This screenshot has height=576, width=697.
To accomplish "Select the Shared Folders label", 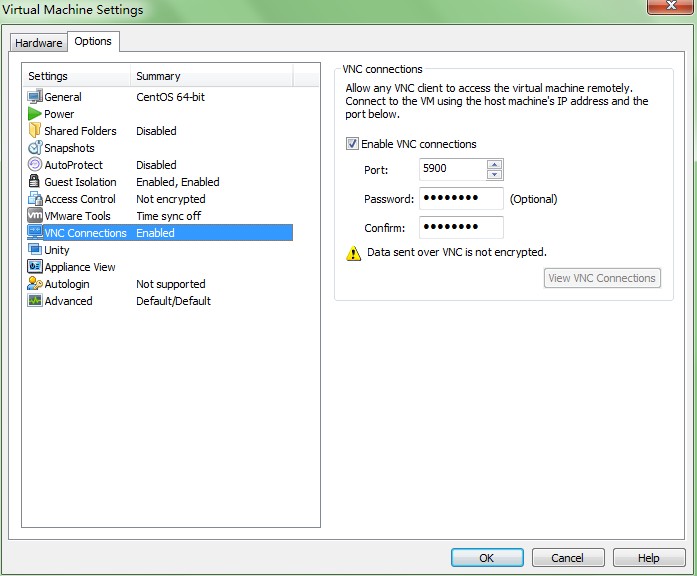I will 80,131.
